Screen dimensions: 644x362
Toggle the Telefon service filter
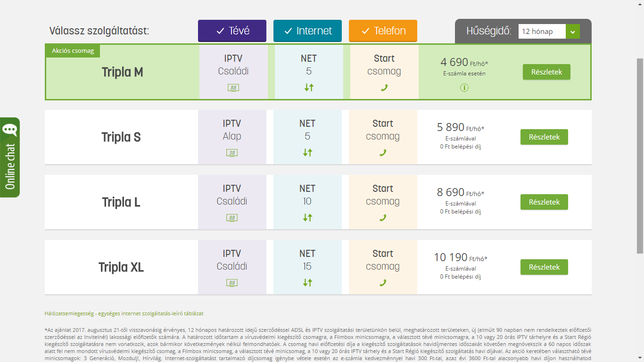point(383,31)
